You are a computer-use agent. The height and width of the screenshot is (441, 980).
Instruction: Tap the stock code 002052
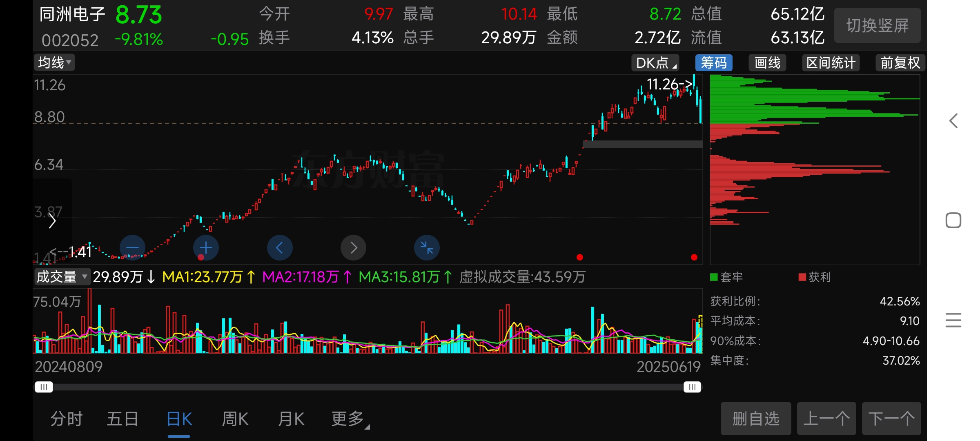tap(70, 40)
